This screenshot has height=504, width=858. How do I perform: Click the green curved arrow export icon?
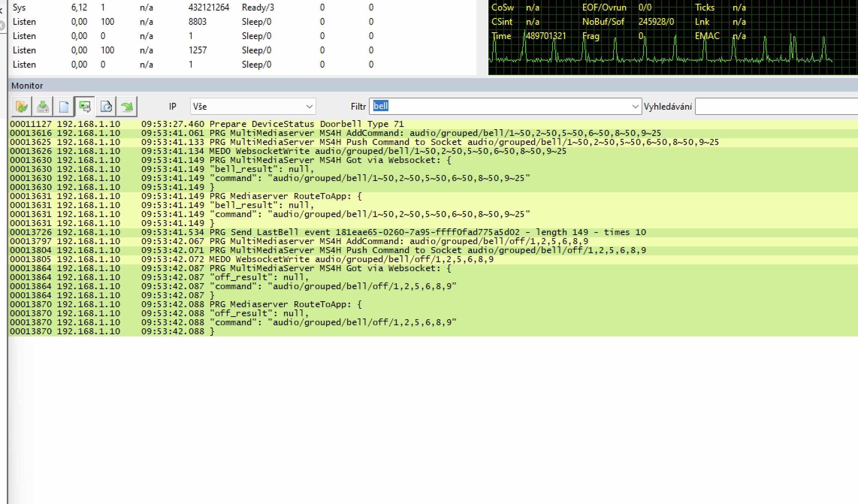tap(127, 107)
